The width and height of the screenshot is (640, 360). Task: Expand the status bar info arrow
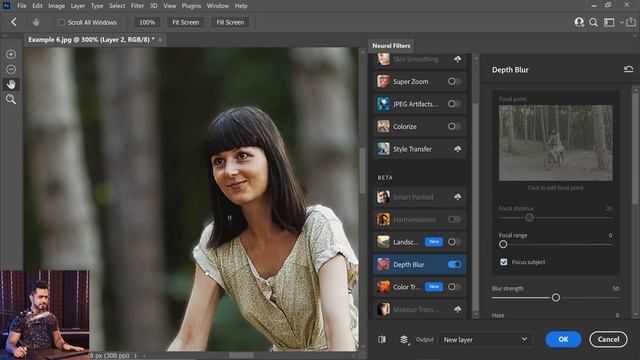pos(136,356)
